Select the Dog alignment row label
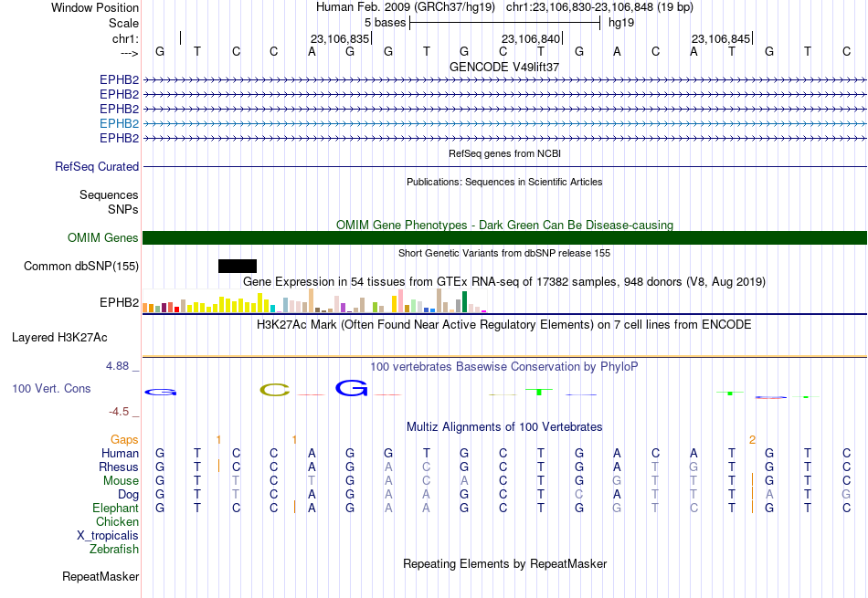The image size is (868, 598). [129, 495]
